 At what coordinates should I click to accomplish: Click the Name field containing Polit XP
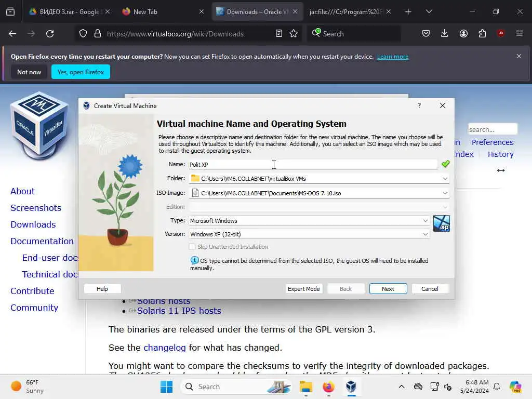[x=313, y=165]
